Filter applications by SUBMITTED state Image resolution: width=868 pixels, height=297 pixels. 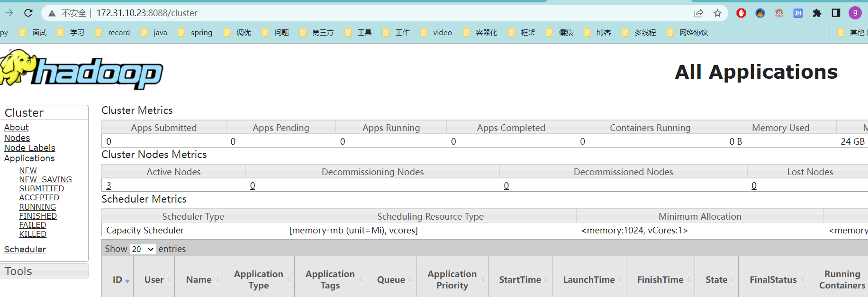click(x=42, y=188)
